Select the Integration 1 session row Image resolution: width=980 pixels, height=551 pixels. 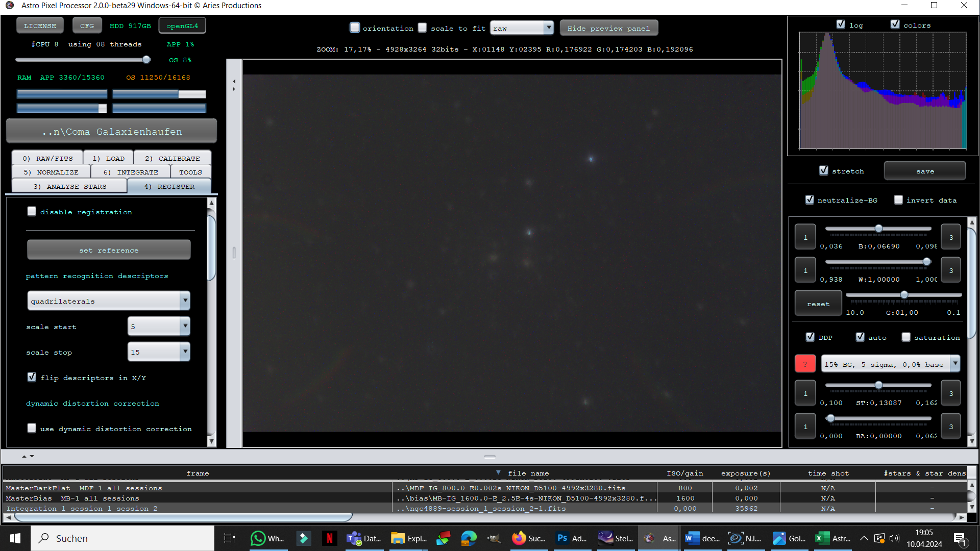coord(485,508)
